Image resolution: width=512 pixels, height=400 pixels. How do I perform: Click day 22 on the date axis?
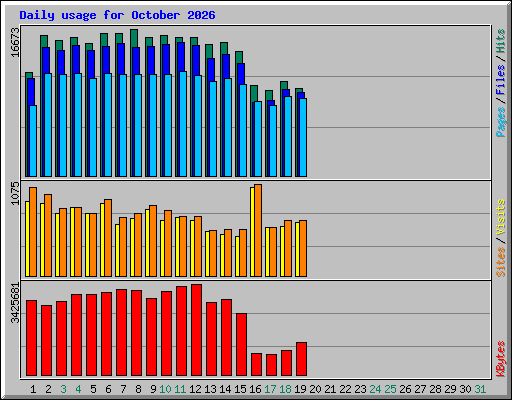coord(345,389)
